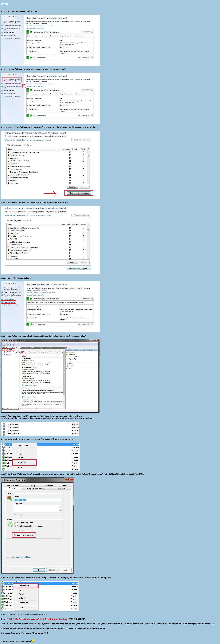
Task: Click the Monitoring node icon in tree
Action: [x=4, y=355]
